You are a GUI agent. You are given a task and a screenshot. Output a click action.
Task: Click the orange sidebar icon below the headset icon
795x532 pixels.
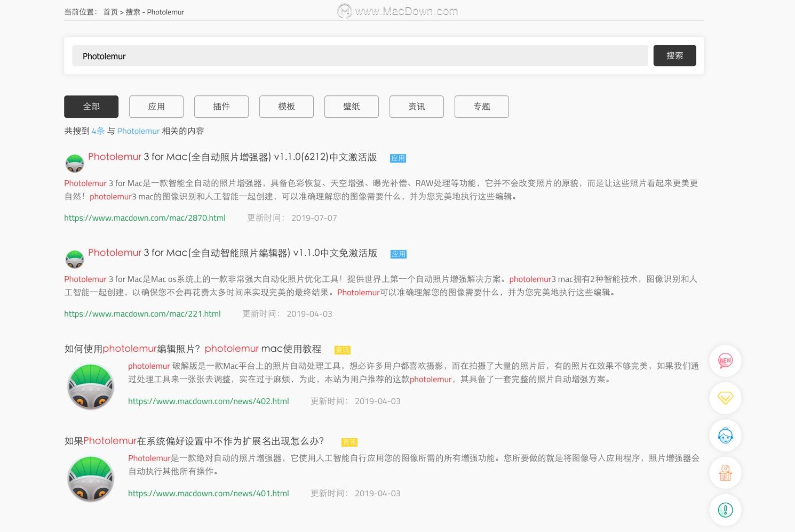coord(725,473)
